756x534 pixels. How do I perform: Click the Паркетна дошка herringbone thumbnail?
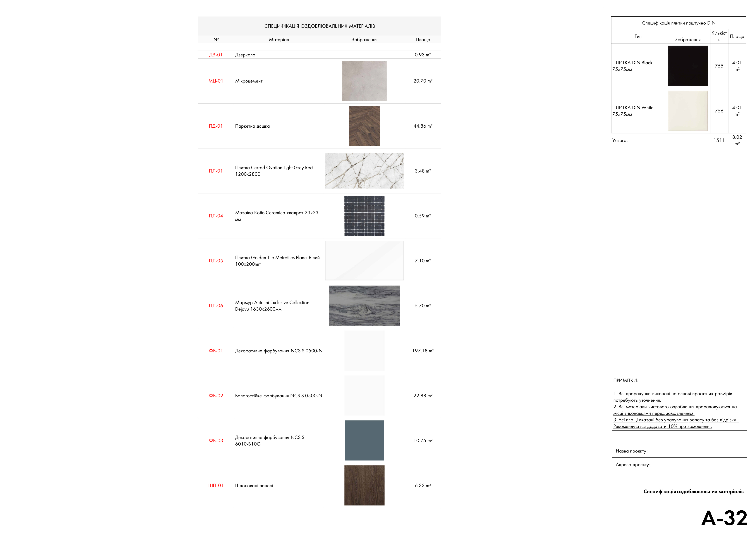[364, 126]
